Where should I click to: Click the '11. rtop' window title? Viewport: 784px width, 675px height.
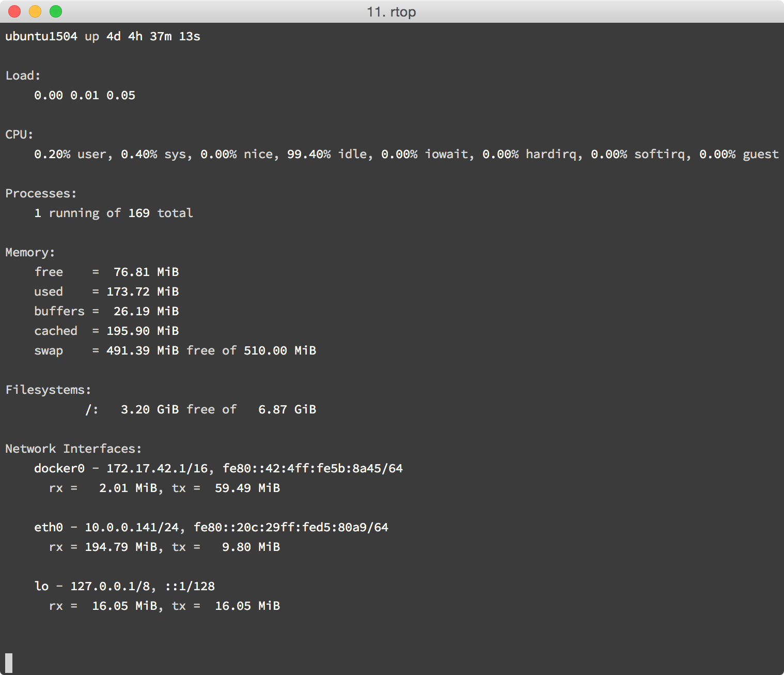pyautogui.click(x=391, y=12)
